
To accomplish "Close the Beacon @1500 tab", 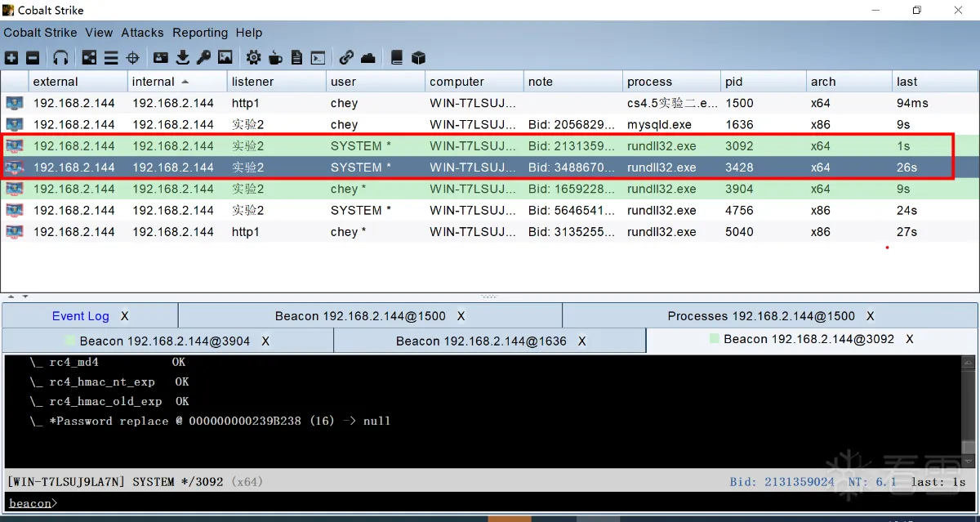I will click(461, 316).
